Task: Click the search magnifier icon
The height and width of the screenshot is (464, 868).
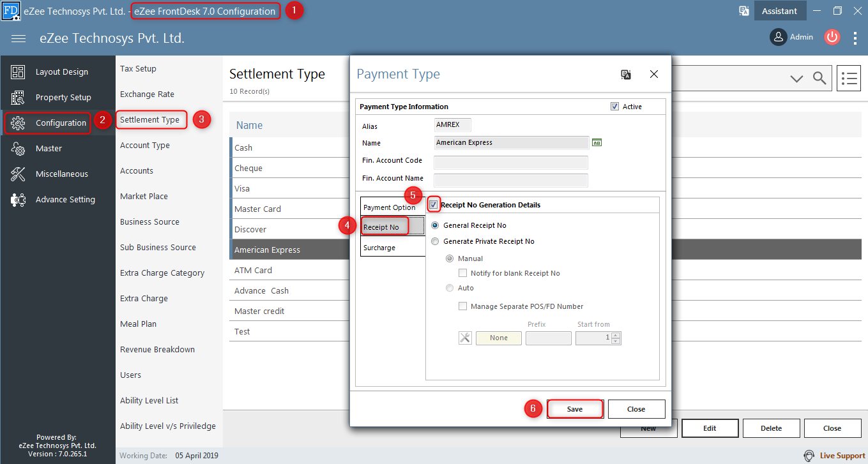Action: point(819,79)
